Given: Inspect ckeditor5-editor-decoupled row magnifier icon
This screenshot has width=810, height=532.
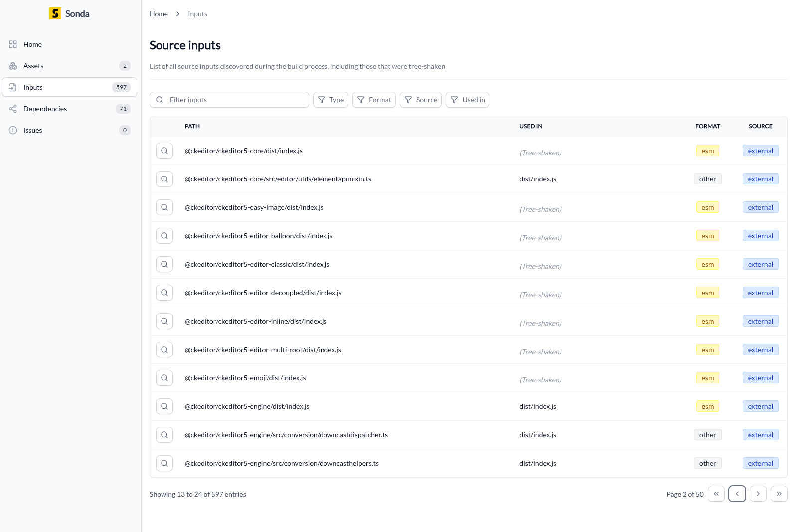Looking at the screenshot, I should tap(164, 293).
